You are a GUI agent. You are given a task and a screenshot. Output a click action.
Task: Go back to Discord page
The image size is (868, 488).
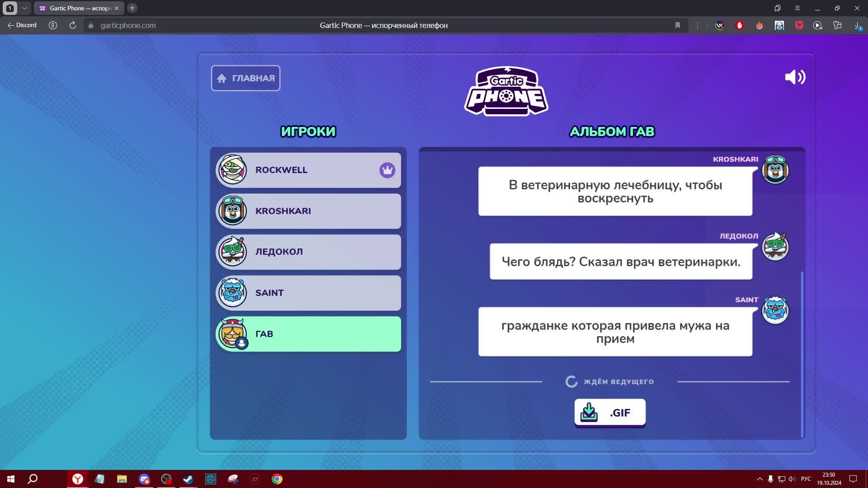click(22, 25)
